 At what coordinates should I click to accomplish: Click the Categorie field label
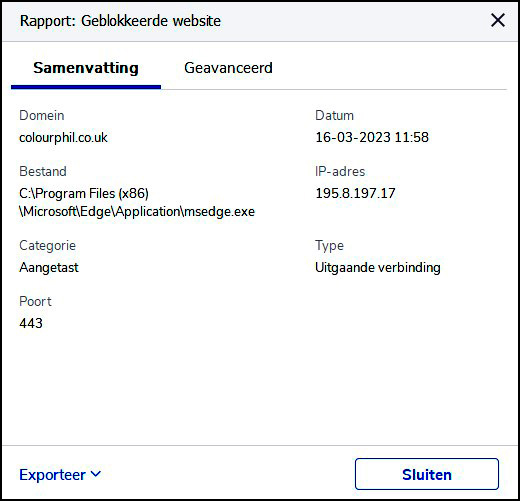point(48,246)
